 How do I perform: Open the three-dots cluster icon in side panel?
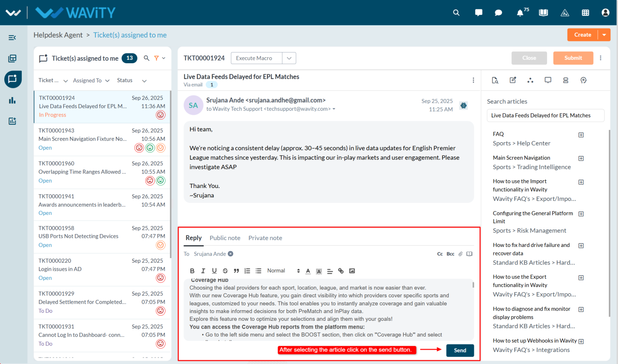(x=530, y=80)
